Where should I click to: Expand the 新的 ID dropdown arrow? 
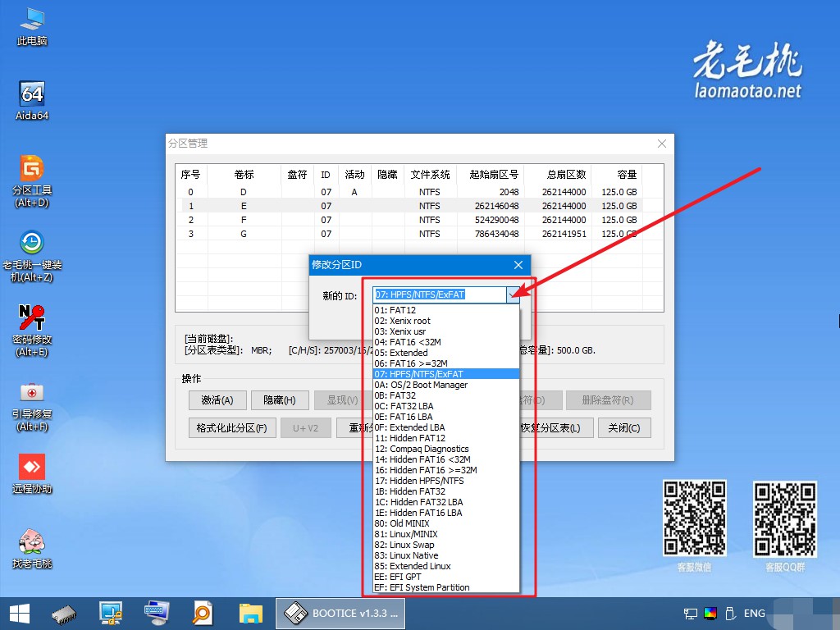pos(513,294)
